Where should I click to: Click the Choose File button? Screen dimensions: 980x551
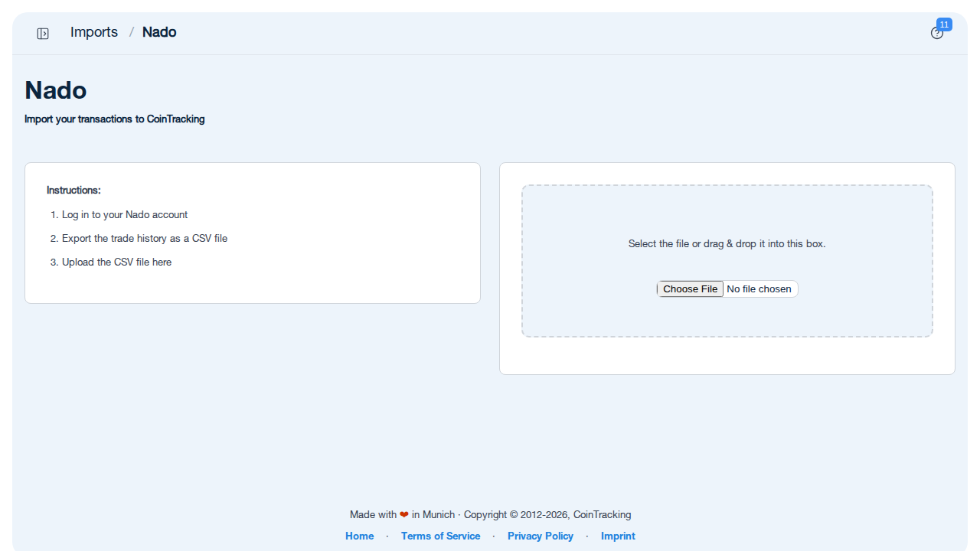(x=690, y=289)
